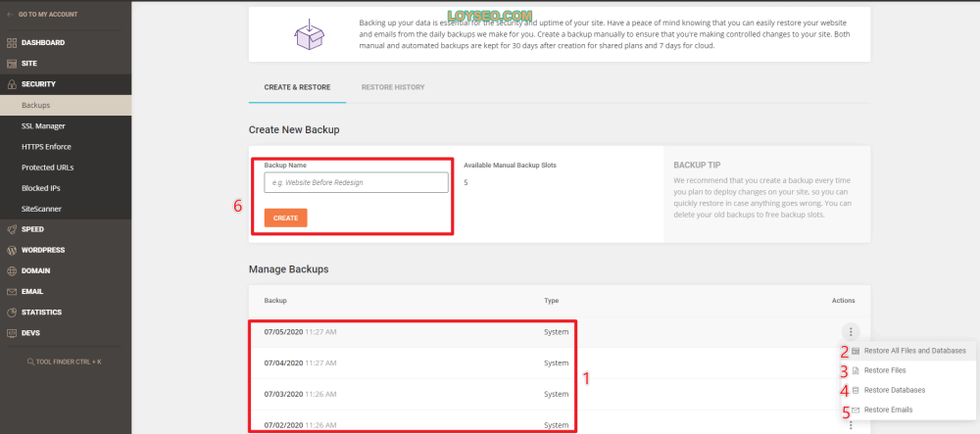Click the Site icon in sidebar
The height and width of the screenshot is (434, 980).
(x=11, y=64)
